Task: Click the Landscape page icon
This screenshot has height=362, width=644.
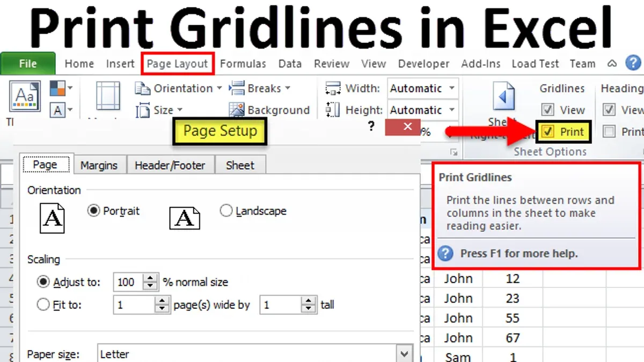Action: [185, 218]
